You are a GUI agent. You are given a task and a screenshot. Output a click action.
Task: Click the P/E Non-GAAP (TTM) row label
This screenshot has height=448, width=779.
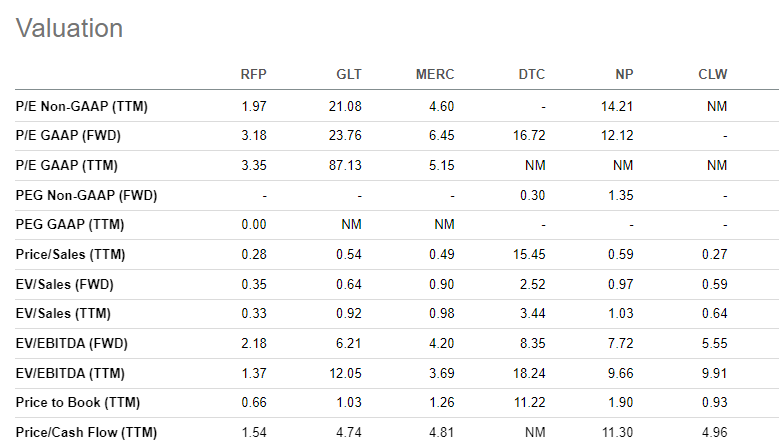(x=82, y=106)
